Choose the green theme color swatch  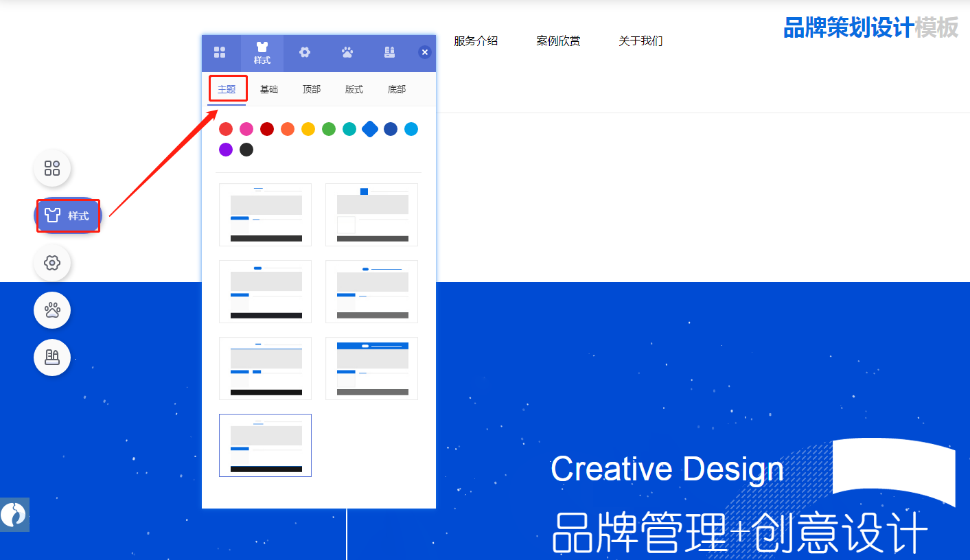[x=329, y=129]
